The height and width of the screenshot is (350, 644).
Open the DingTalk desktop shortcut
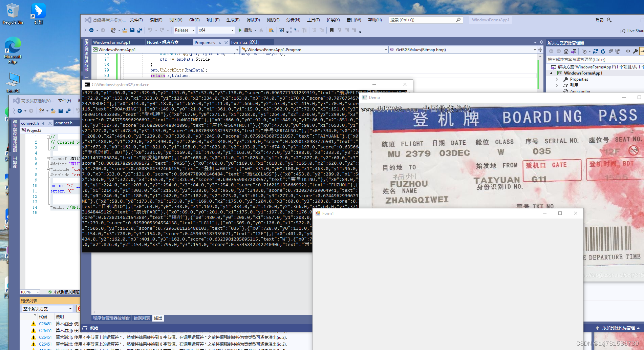pos(38,14)
